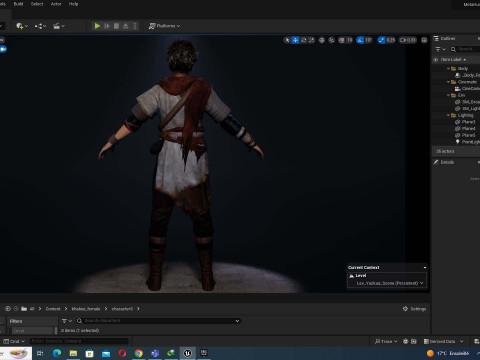Open Content Browser Settings

(414, 309)
